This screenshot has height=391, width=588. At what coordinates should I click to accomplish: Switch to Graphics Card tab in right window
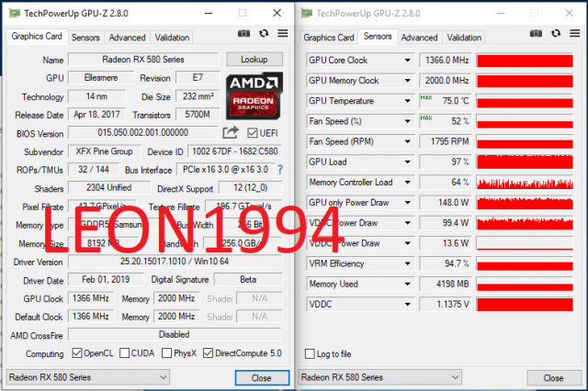(329, 38)
